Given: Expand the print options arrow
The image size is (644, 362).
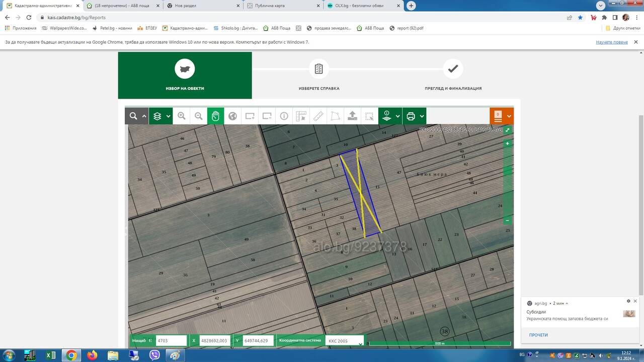Looking at the screenshot, I should click(x=422, y=116).
